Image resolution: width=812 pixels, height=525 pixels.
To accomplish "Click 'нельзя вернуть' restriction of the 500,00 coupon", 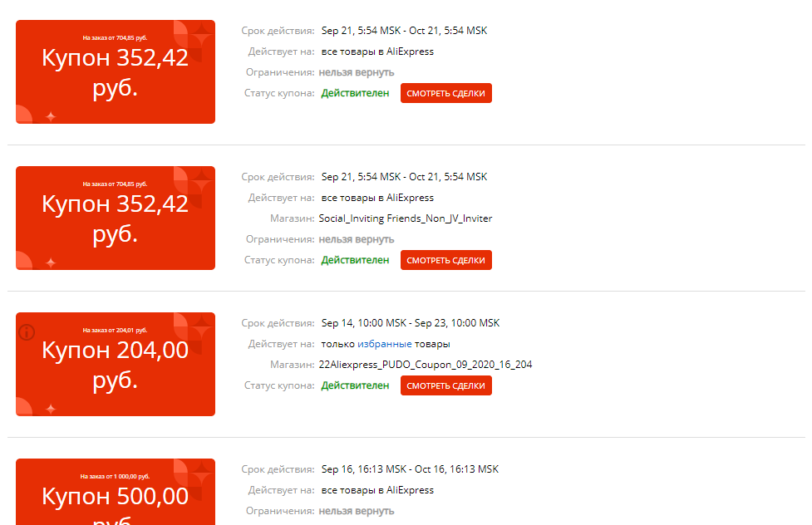I will pyautogui.click(x=357, y=511).
